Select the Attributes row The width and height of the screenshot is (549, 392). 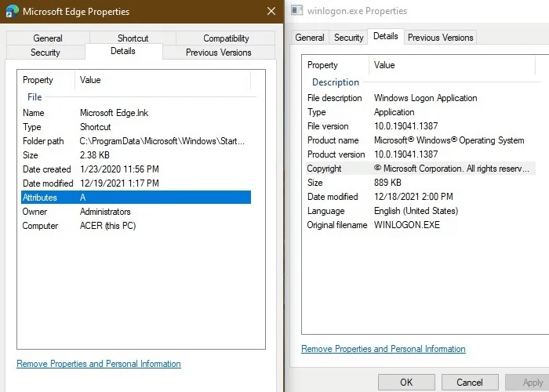[136, 198]
